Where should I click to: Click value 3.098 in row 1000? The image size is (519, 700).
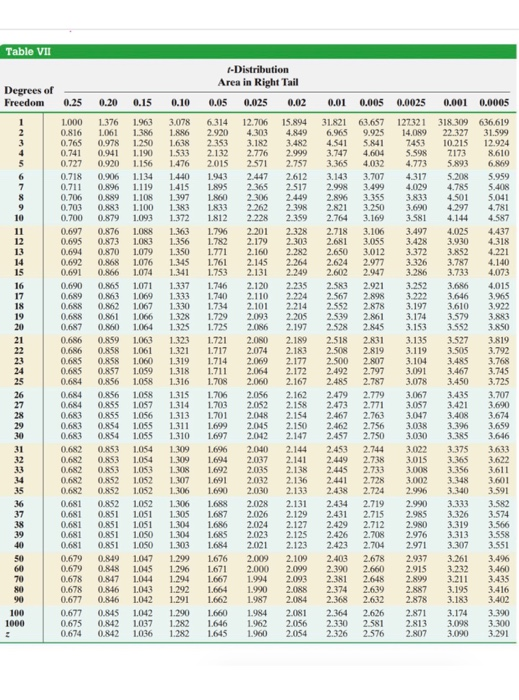coord(457,623)
